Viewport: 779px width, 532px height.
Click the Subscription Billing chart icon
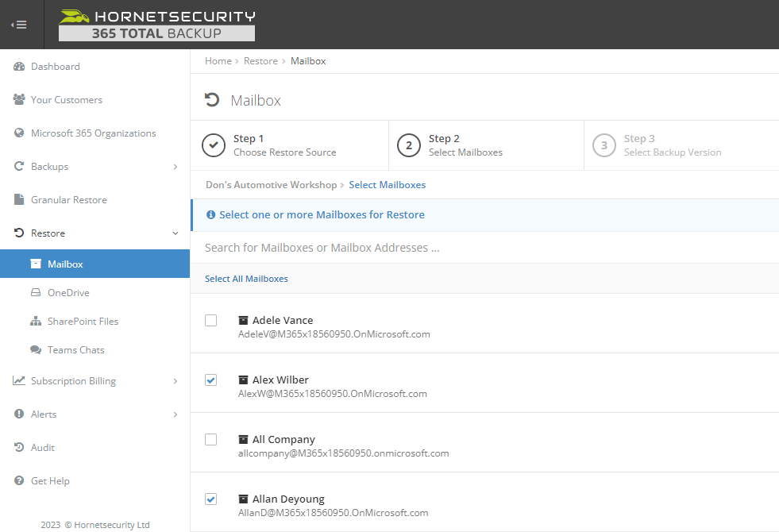click(x=19, y=380)
